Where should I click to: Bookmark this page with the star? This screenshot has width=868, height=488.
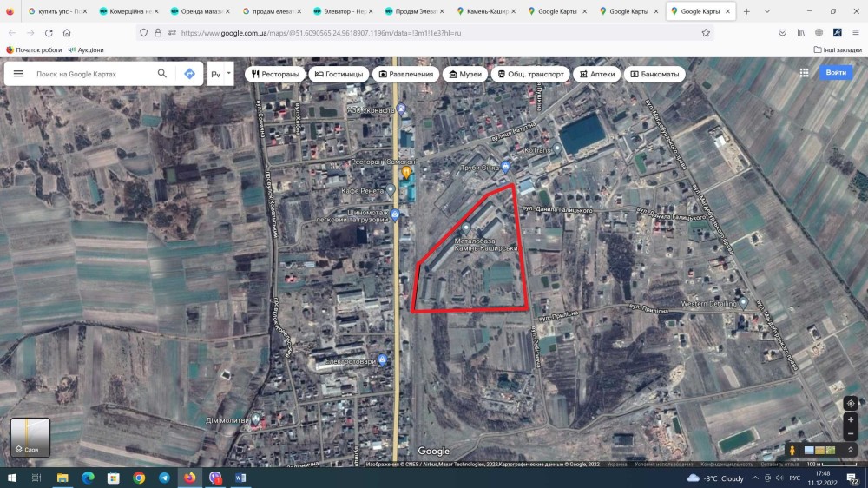point(706,33)
